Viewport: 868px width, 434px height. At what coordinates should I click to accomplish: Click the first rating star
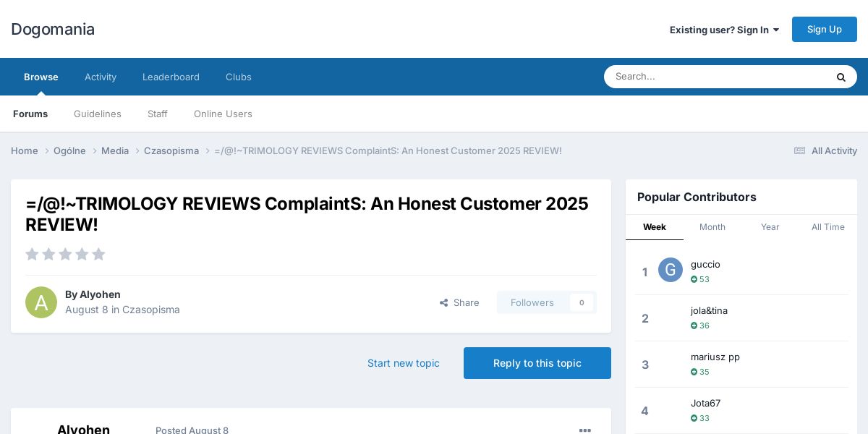[32, 254]
